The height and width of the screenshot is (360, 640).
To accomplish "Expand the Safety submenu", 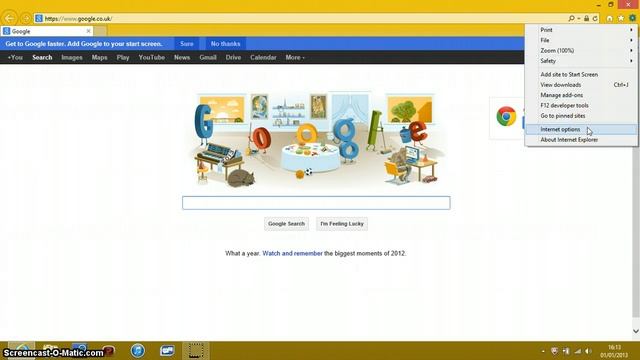I will coord(581,61).
